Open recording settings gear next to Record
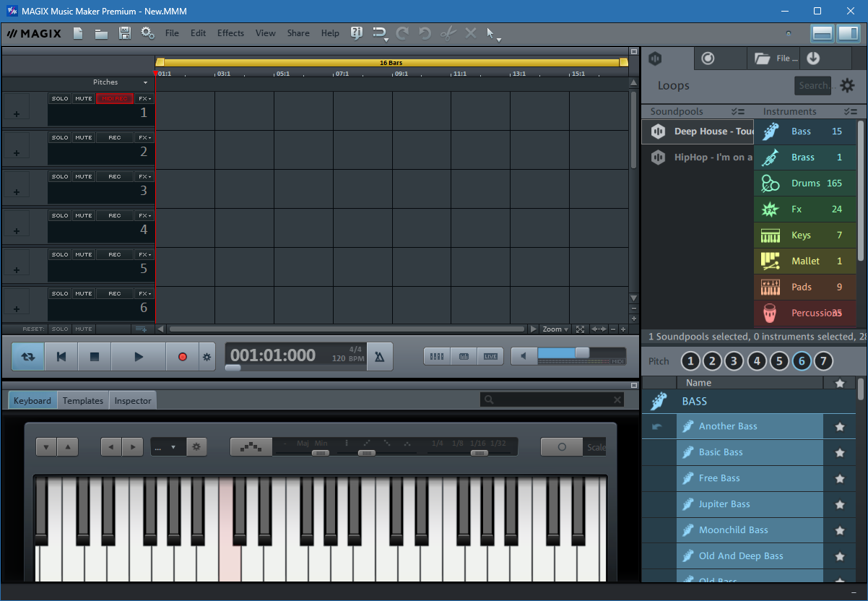This screenshot has width=868, height=601. (207, 357)
